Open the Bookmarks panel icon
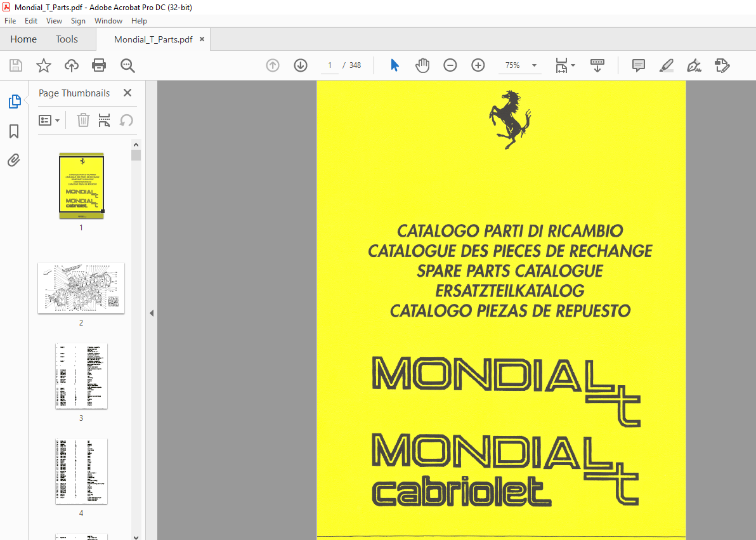Image resolution: width=756 pixels, height=540 pixels. tap(14, 131)
